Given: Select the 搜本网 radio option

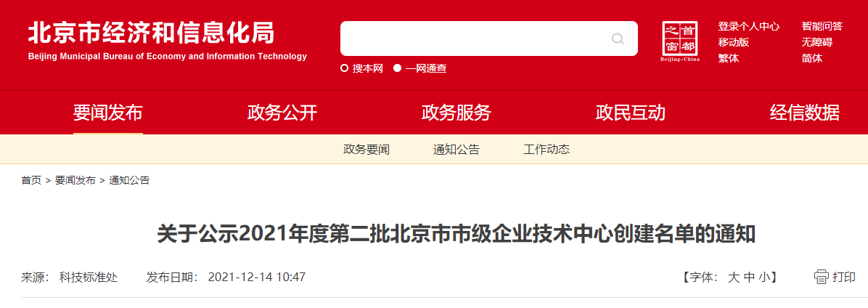Looking at the screenshot, I should point(344,69).
